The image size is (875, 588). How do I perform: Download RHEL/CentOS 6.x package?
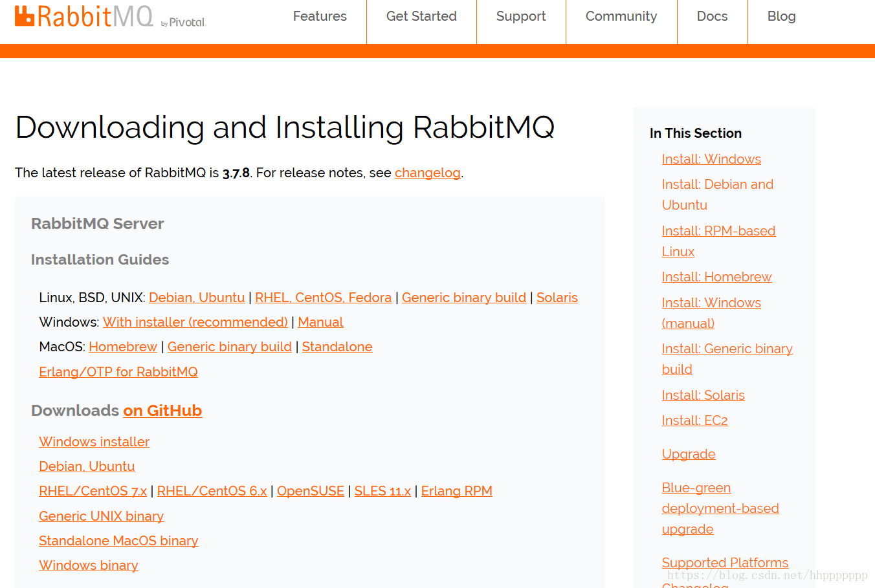pyautogui.click(x=212, y=491)
